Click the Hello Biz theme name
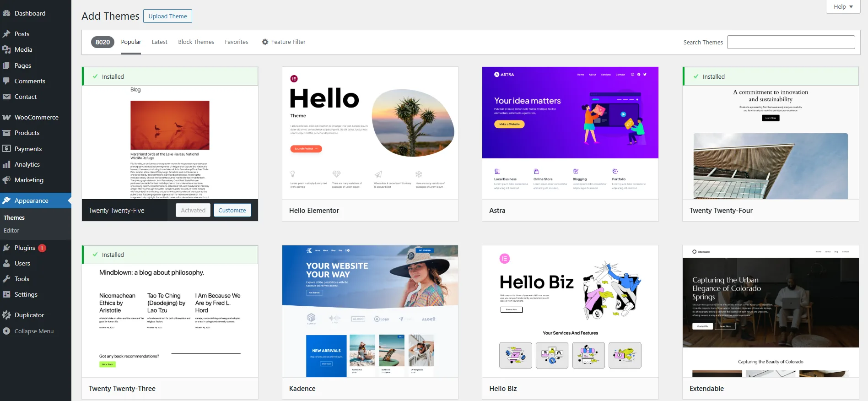The image size is (868, 401). pyautogui.click(x=503, y=389)
